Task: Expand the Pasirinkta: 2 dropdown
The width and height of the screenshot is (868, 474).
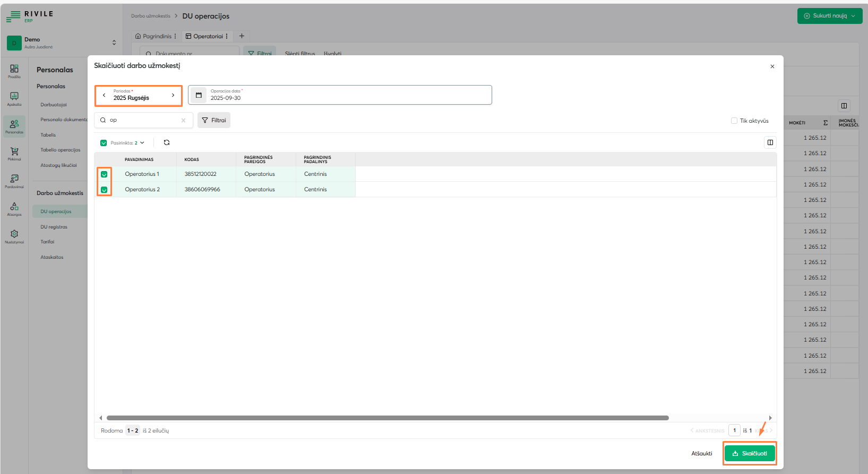Action: 127,143
